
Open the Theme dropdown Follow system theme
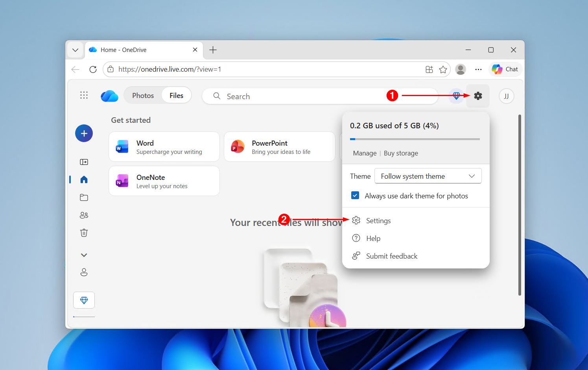tap(428, 176)
